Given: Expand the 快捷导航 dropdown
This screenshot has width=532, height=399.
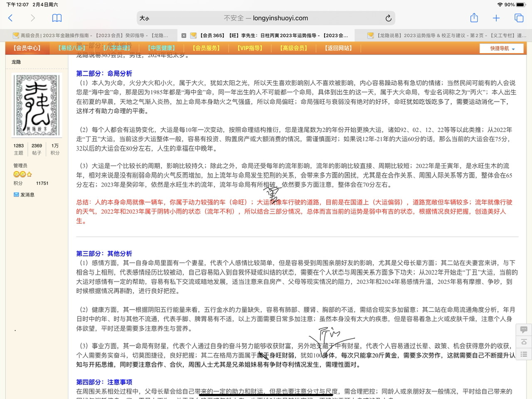Looking at the screenshot, I should click(502, 49).
